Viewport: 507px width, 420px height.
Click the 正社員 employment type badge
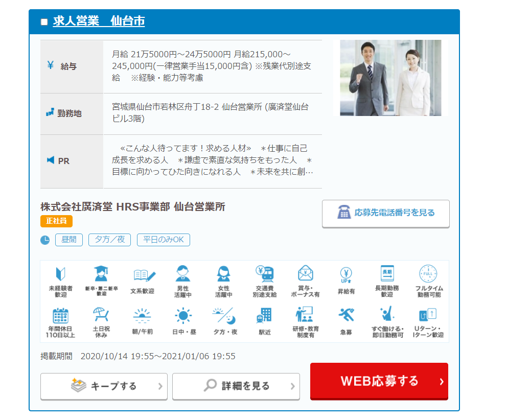pyautogui.click(x=56, y=221)
